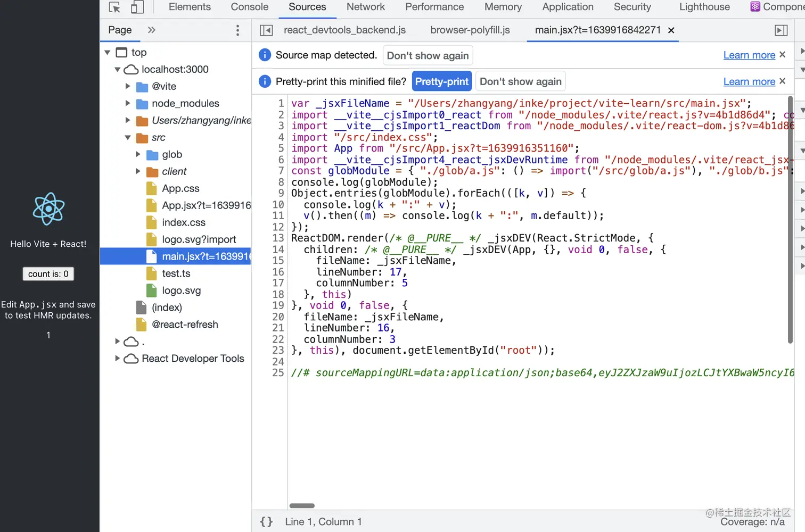The image size is (805, 532).
Task: Click the Pretty-print button
Action: [442, 81]
